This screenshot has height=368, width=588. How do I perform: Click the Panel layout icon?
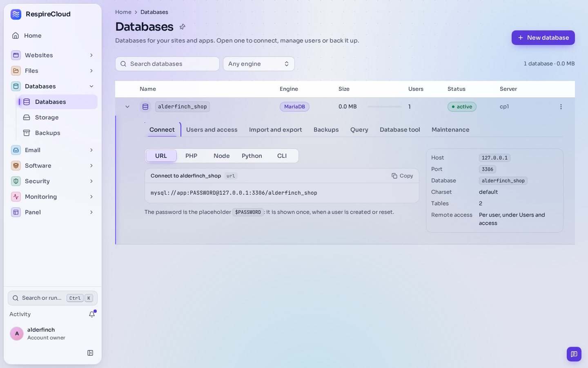click(16, 212)
